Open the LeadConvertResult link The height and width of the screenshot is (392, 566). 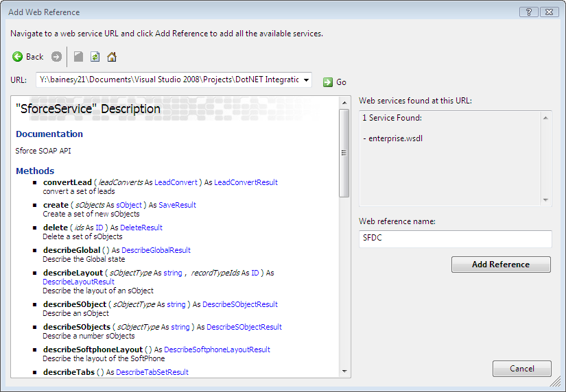coord(246,182)
